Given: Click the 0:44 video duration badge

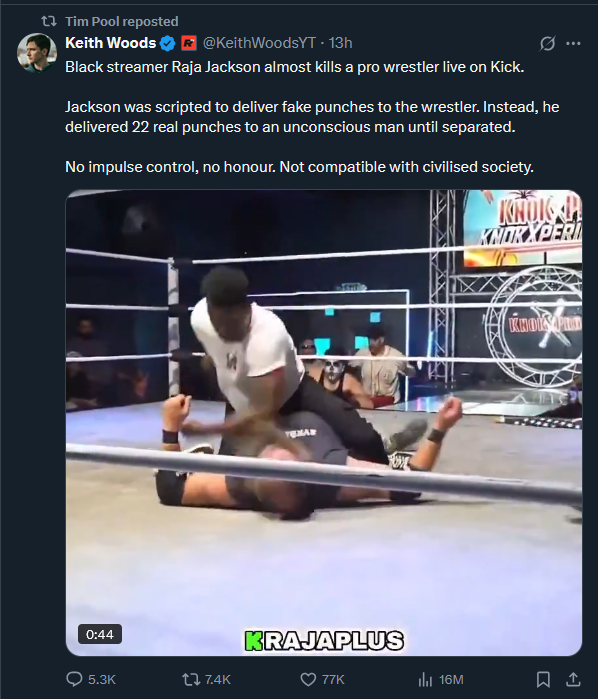Looking at the screenshot, I should point(100,634).
